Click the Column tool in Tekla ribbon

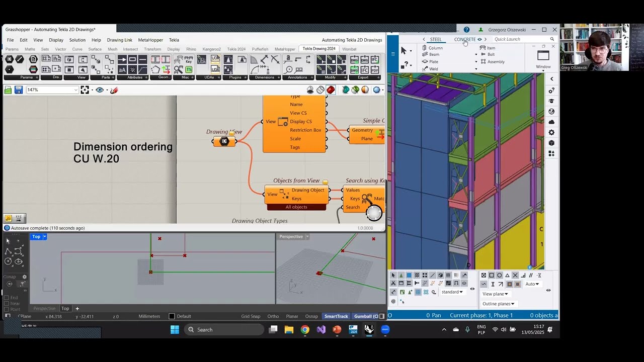[x=432, y=48]
